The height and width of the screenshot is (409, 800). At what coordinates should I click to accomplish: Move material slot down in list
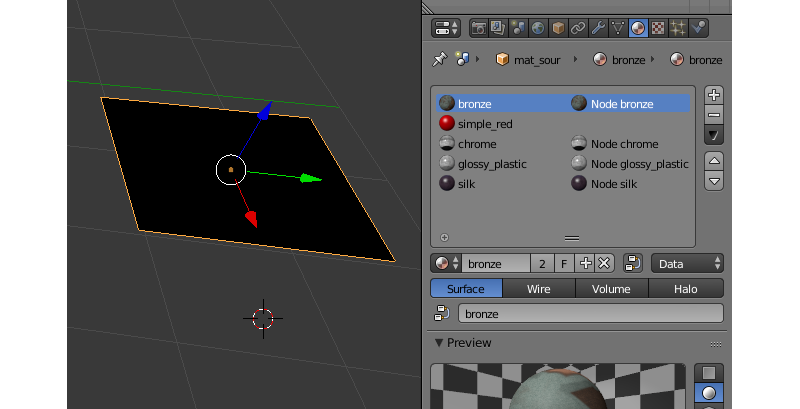click(x=714, y=181)
